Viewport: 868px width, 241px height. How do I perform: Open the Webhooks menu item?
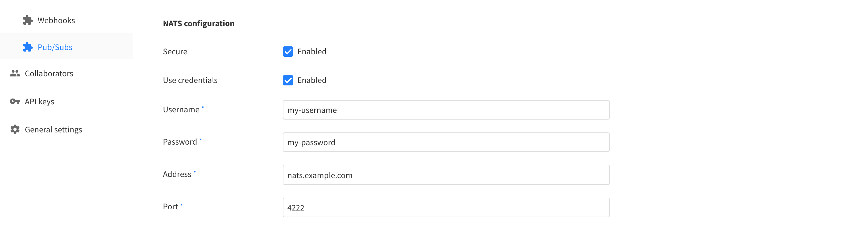[56, 20]
